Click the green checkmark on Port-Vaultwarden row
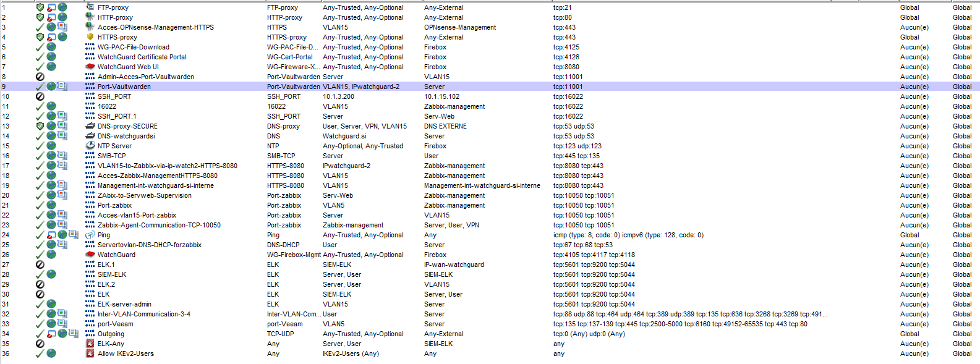 click(40, 87)
